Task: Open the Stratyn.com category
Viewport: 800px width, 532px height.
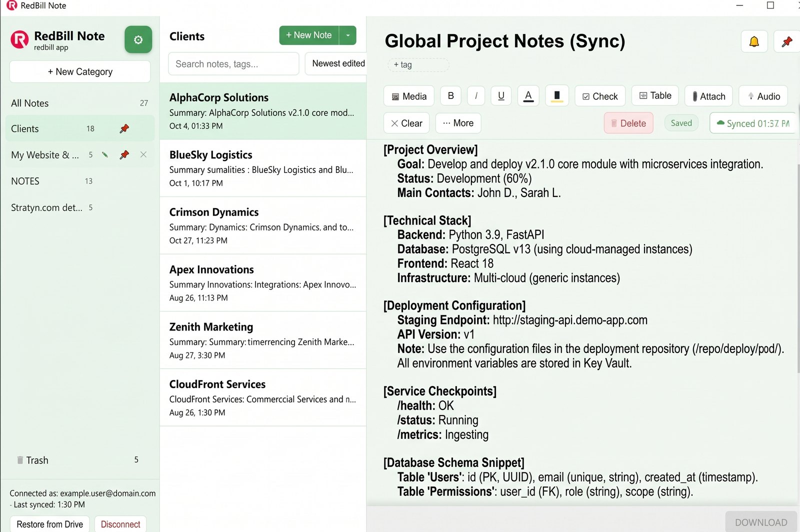Action: pos(80,207)
